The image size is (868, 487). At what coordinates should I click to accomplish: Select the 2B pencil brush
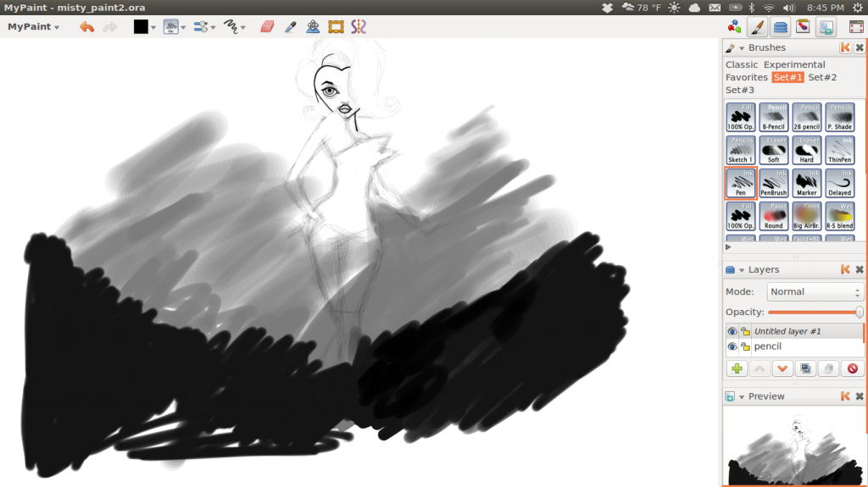(807, 117)
